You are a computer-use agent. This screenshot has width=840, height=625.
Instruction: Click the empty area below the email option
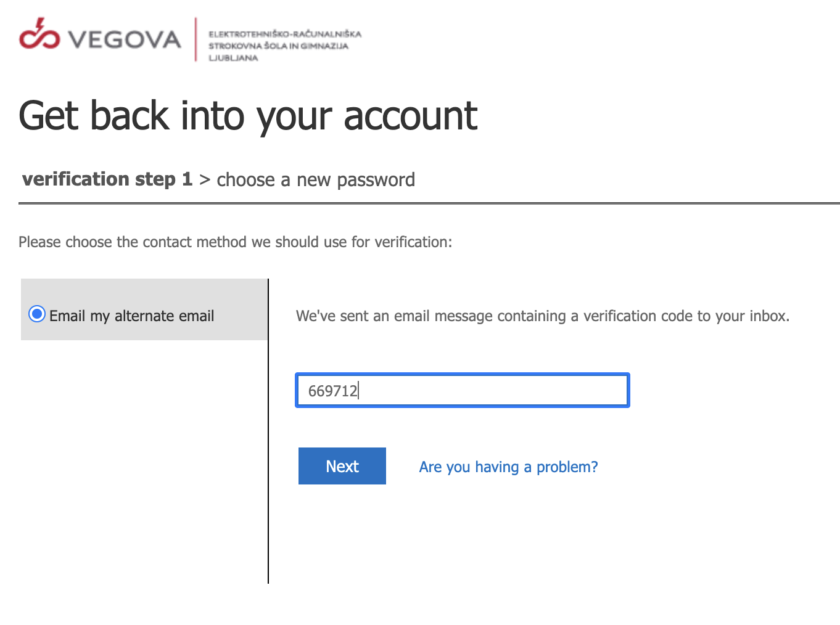[144, 461]
